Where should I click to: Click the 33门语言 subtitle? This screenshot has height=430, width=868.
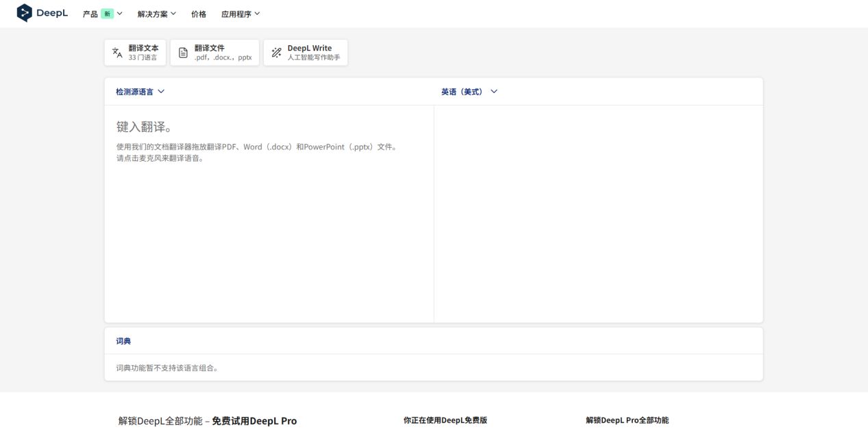tap(142, 58)
